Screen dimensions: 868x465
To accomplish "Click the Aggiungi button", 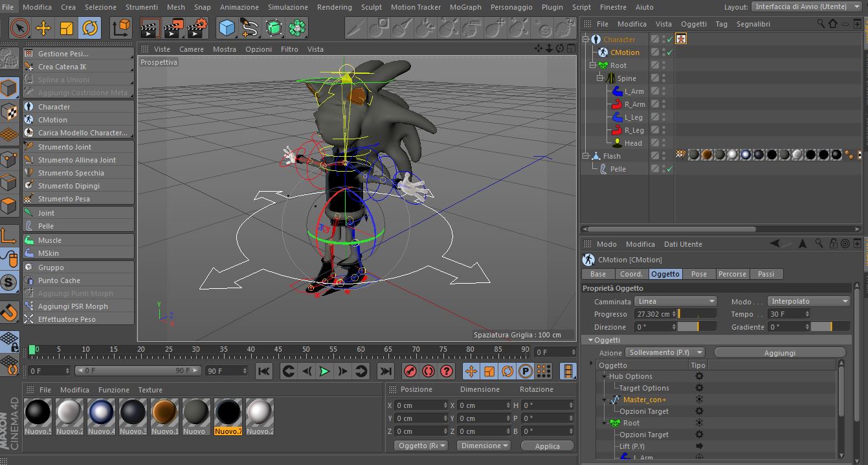I will (779, 352).
